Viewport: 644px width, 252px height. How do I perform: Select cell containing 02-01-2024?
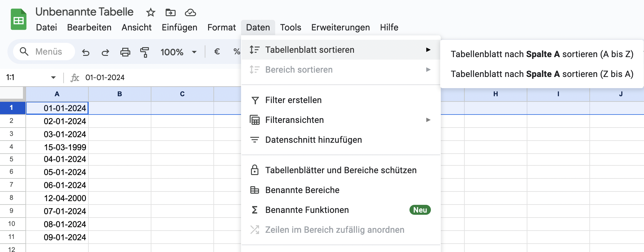coord(57,121)
